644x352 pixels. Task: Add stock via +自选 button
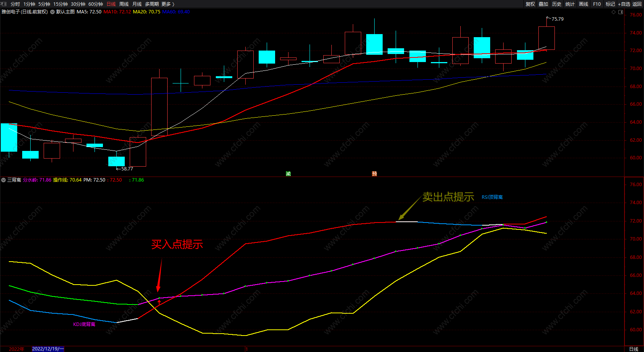pos(624,4)
